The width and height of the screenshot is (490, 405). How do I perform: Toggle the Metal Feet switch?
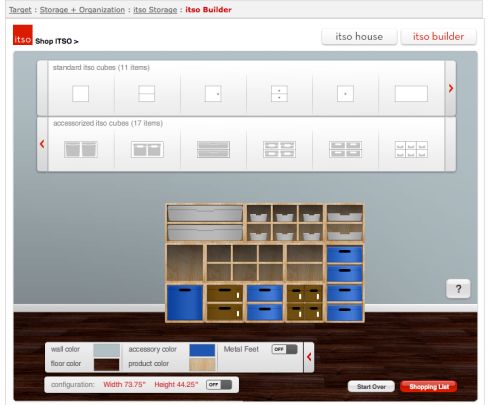pos(285,349)
